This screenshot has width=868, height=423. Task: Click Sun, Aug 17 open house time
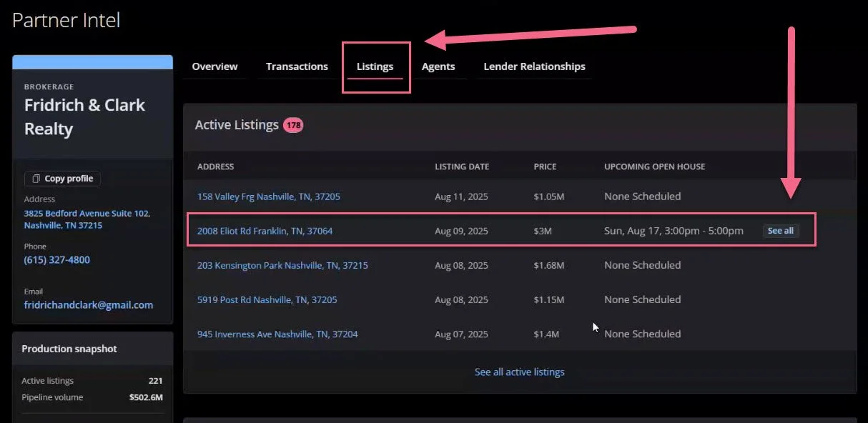[x=674, y=231]
